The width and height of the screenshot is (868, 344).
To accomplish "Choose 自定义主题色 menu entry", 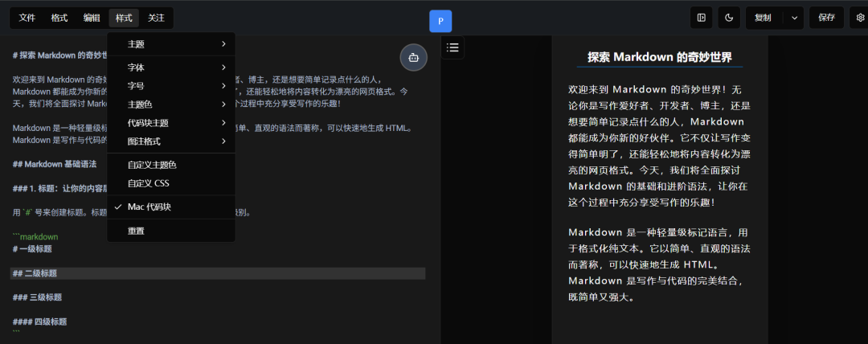I will pos(171,165).
